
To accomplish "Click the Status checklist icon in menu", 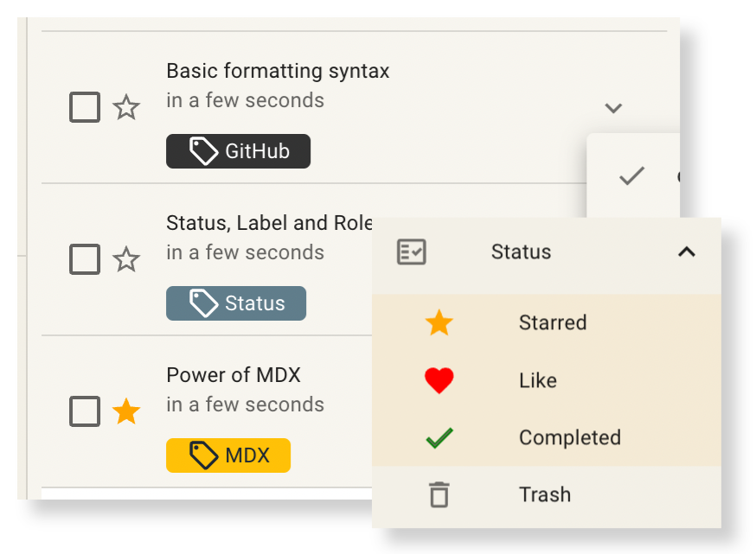I will tap(411, 252).
